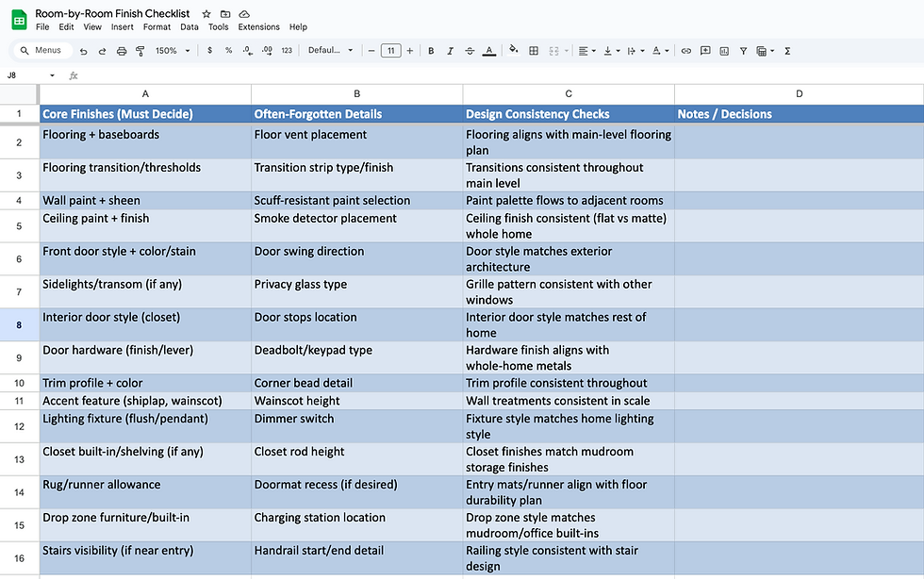Screen dimensions: 924x579
Task: Open the zoom level dropdown showing 150%
Action: pyautogui.click(x=173, y=51)
